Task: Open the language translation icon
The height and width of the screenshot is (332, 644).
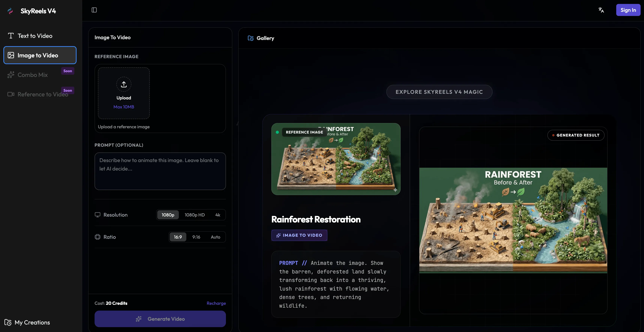Action: click(601, 10)
